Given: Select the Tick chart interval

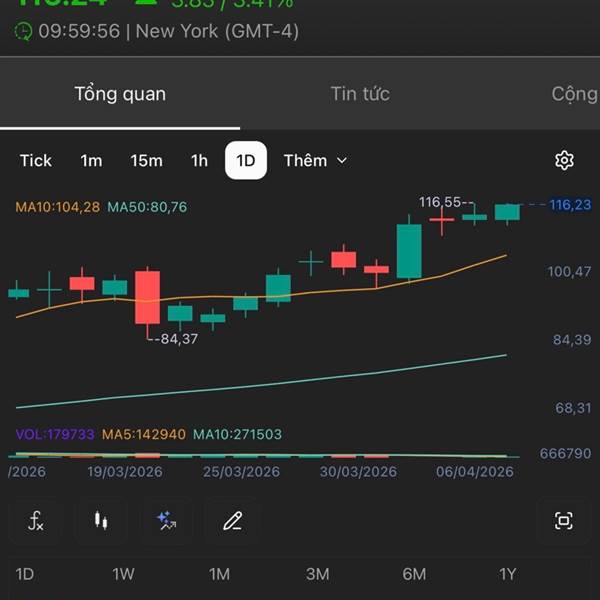Looking at the screenshot, I should pyautogui.click(x=36, y=161).
